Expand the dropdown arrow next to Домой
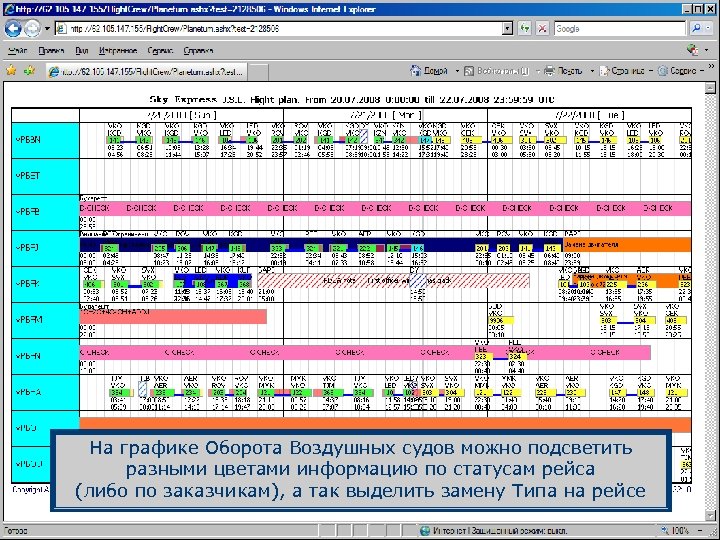The height and width of the screenshot is (540, 720). coord(457,71)
